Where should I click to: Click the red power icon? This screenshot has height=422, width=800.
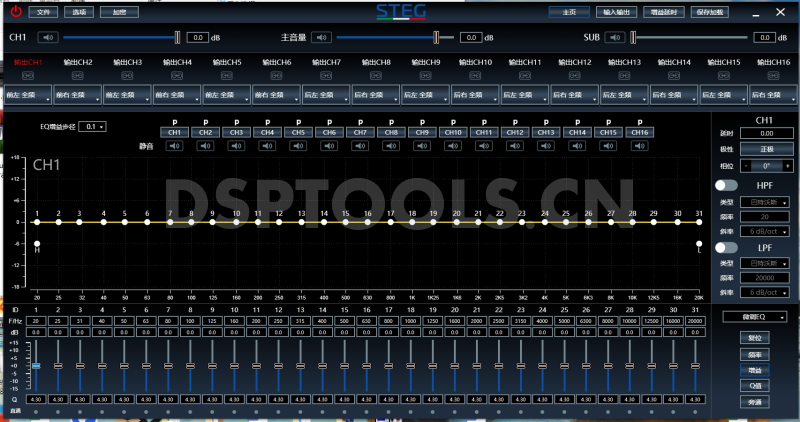pyautogui.click(x=15, y=12)
